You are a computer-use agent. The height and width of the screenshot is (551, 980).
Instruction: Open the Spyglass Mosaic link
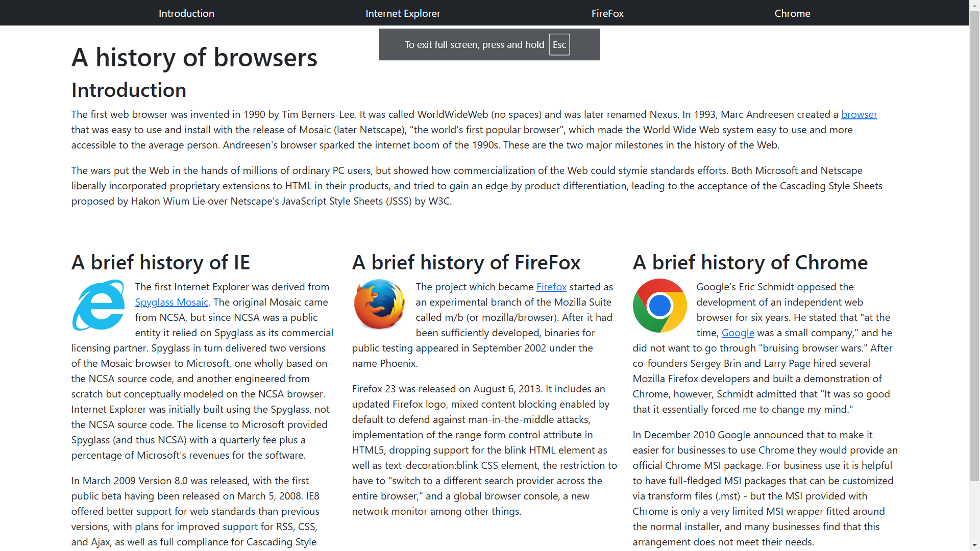click(171, 303)
